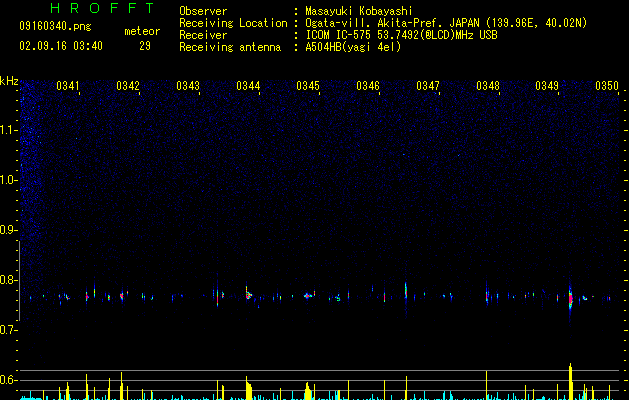This screenshot has width=629, height=400.
Task: Select the file name 09160340.png
Action: 55,26
